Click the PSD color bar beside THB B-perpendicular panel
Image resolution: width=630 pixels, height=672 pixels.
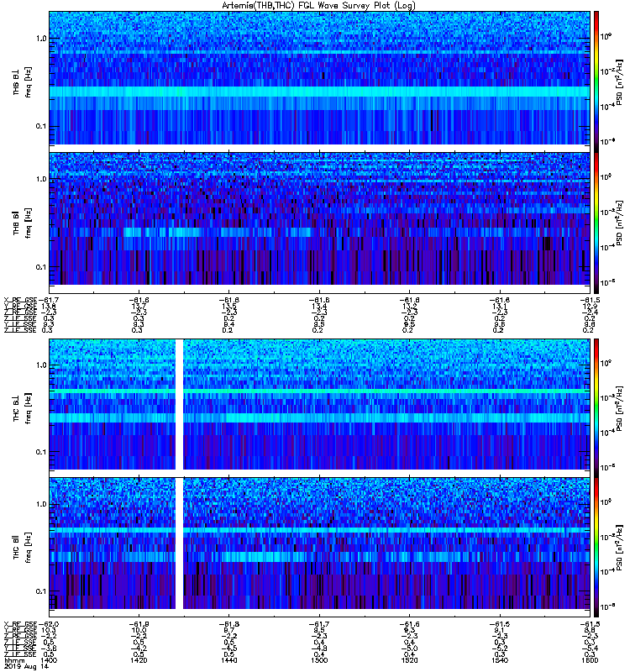(596, 81)
